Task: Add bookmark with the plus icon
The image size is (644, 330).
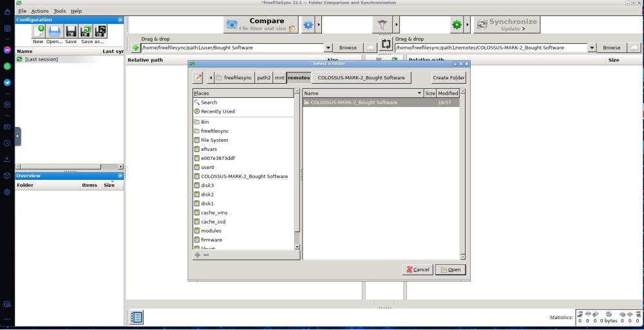Action: [198, 255]
